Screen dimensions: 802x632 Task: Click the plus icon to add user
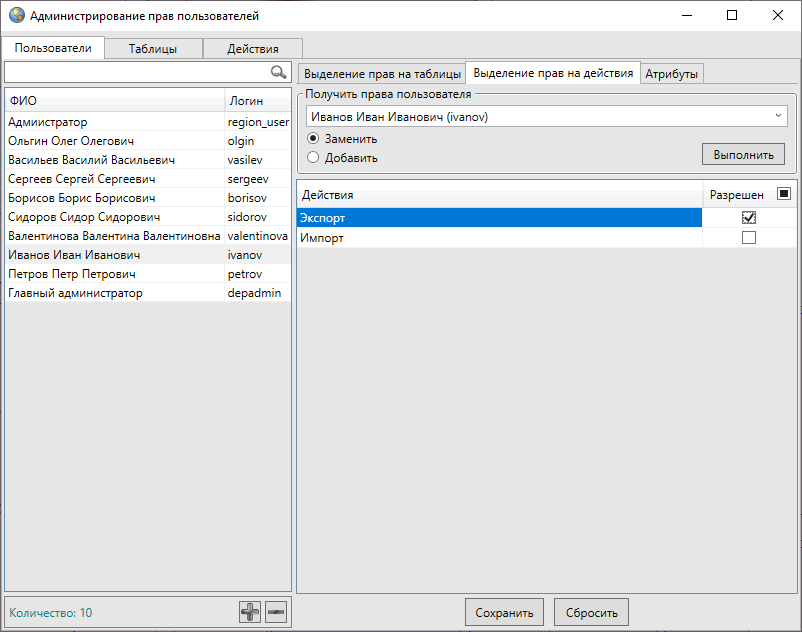click(250, 612)
